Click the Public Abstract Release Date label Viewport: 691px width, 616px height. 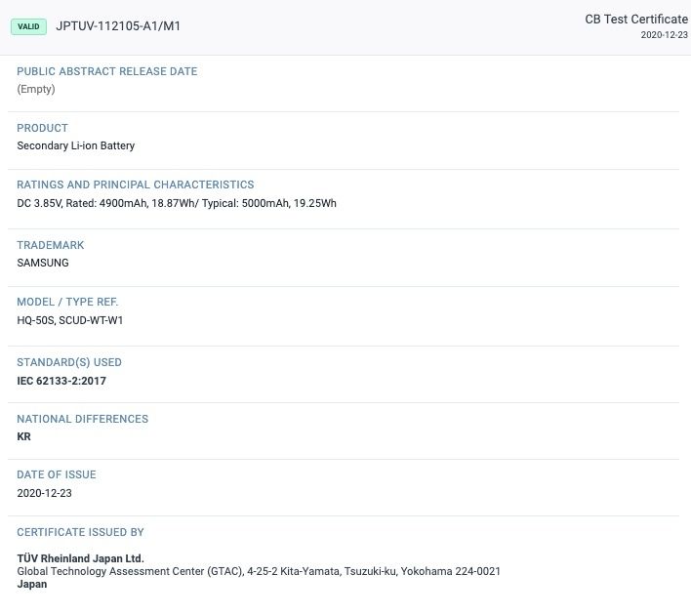[x=107, y=71]
